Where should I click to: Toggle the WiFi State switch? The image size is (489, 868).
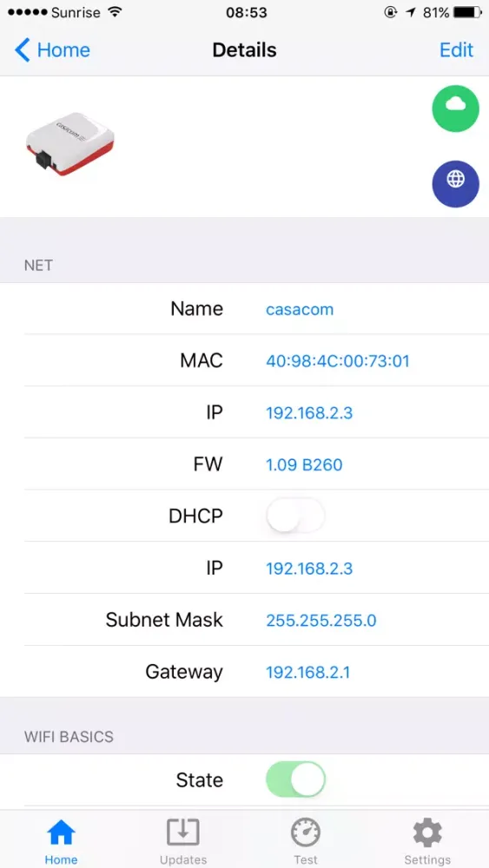(295, 779)
